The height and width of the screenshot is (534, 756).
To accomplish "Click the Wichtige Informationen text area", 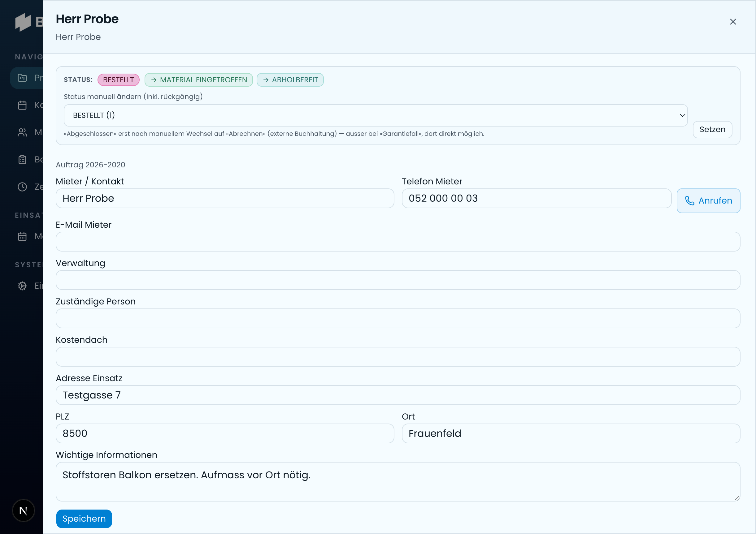I will tap(398, 482).
